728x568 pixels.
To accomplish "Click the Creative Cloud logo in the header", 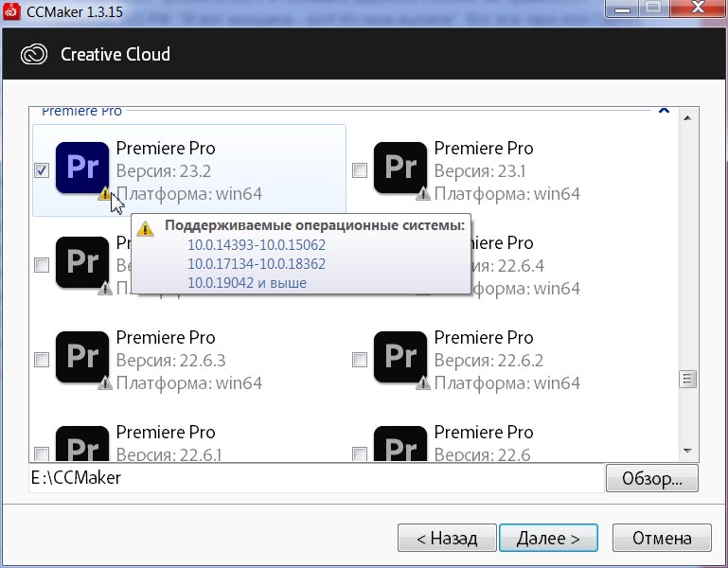I will [34, 54].
